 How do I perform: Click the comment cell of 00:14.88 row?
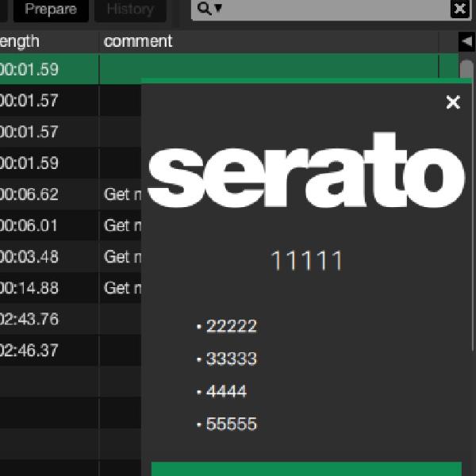(121, 288)
